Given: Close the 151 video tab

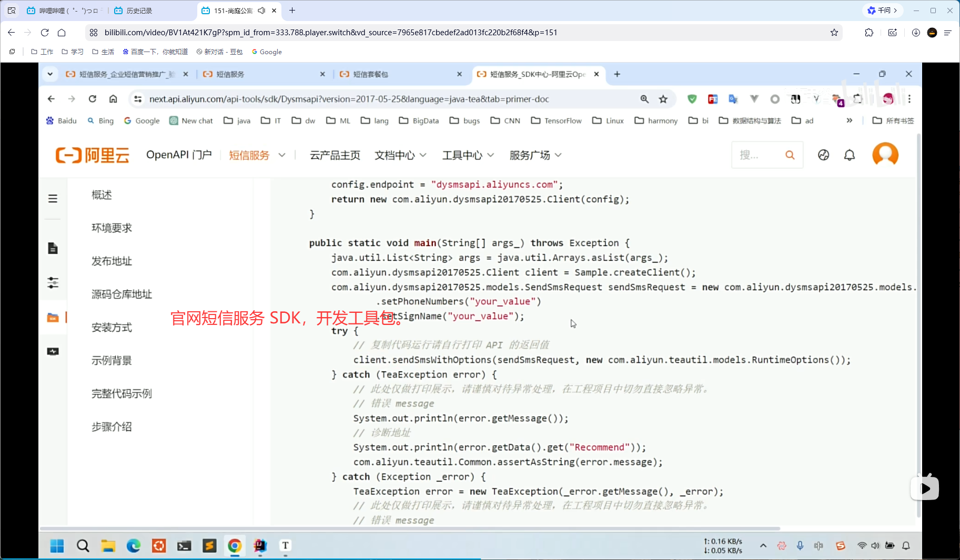Looking at the screenshot, I should tap(274, 11).
